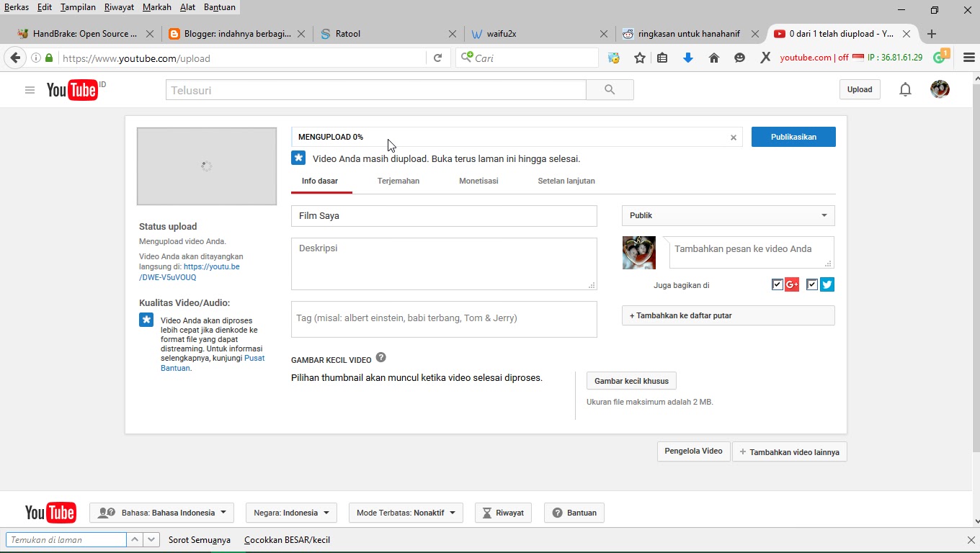
Task: Click the Google+ share icon
Action: 792,284
